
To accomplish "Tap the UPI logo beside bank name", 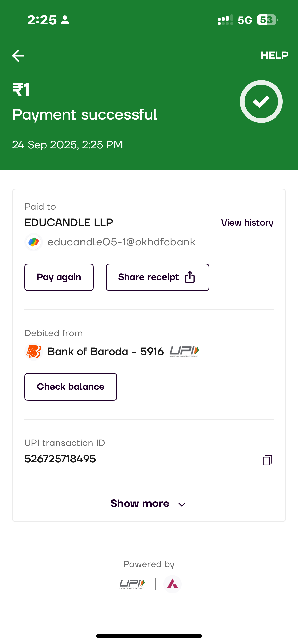I will (x=184, y=352).
